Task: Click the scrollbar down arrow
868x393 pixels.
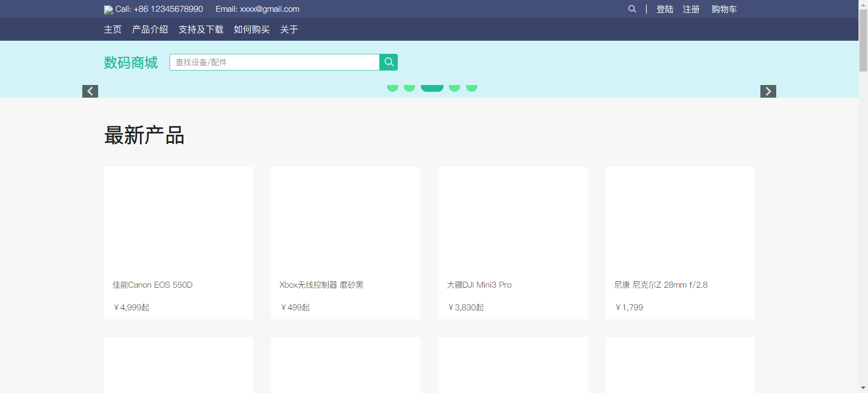Action: click(863, 388)
